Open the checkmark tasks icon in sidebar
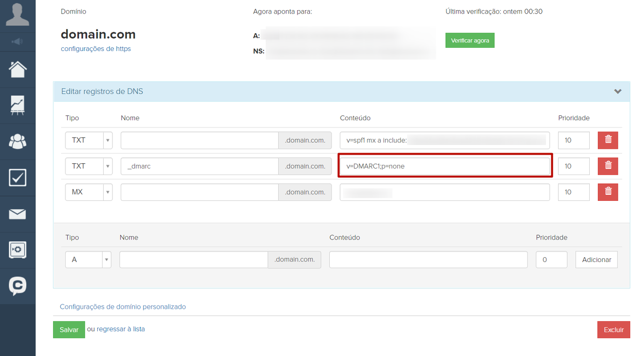644x356 pixels. click(x=18, y=178)
